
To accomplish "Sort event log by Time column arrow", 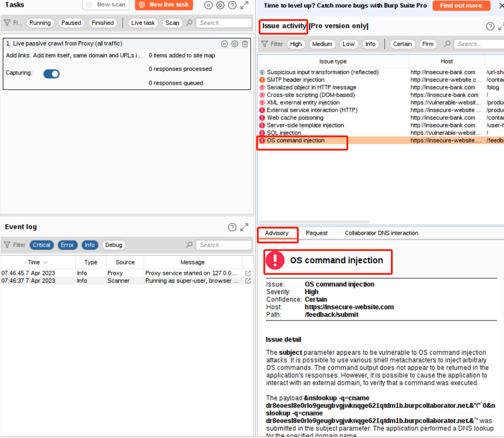I will click(45, 263).
